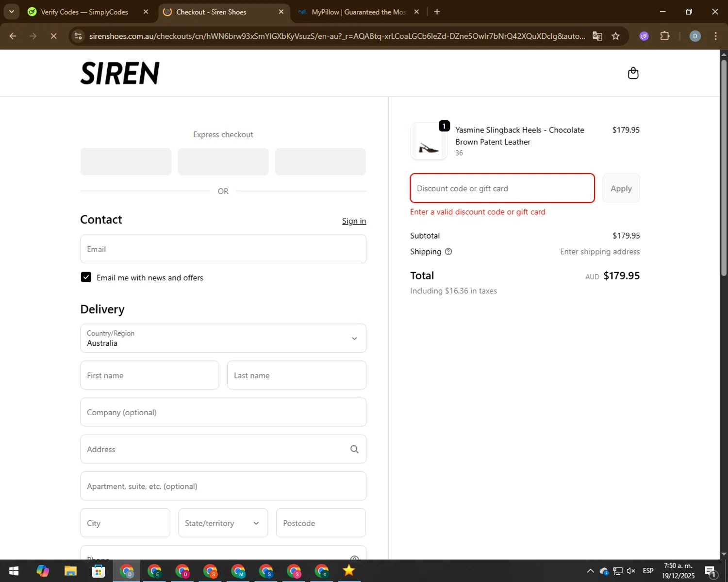Click the first express checkout button
The image size is (728, 582).
click(x=126, y=162)
